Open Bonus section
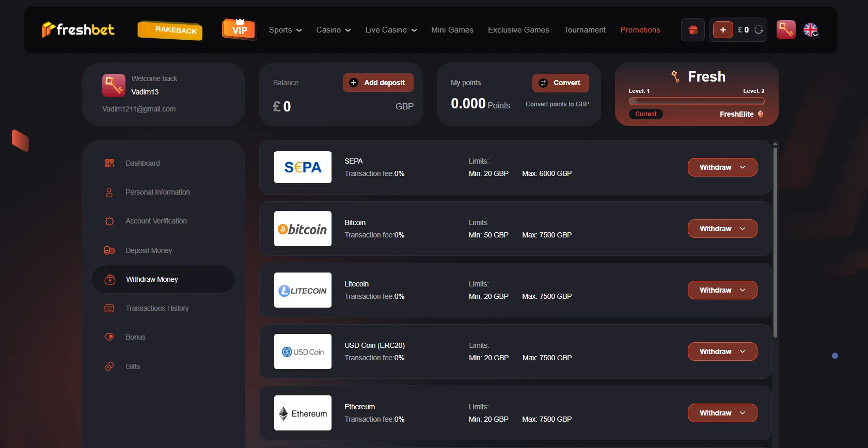Viewport: 868px width, 448px height. point(163,337)
